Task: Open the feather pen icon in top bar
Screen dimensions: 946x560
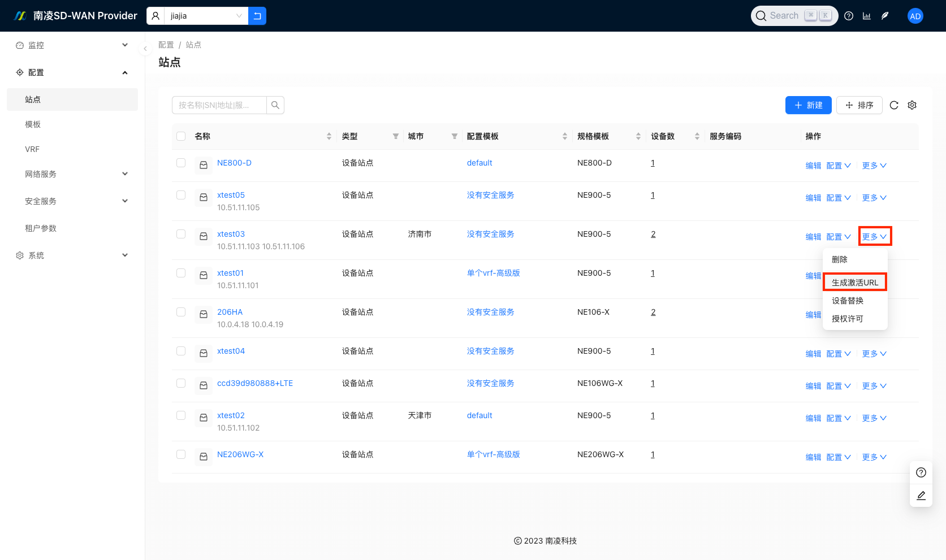Action: pyautogui.click(x=885, y=16)
